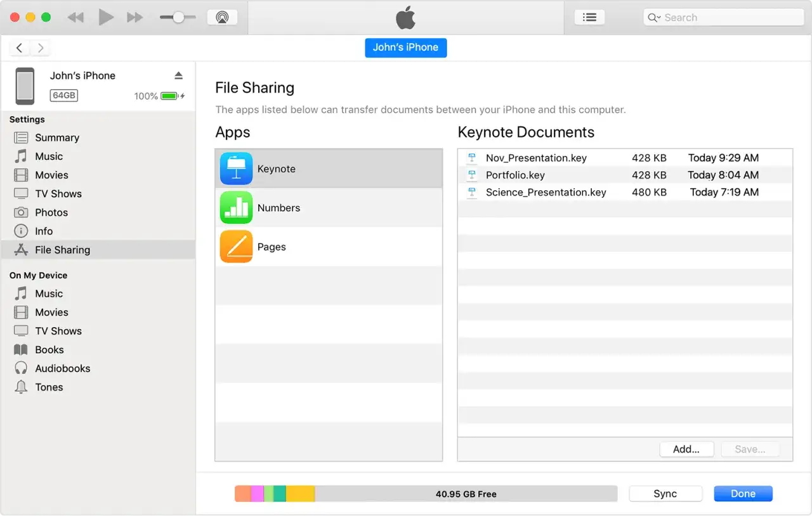812x516 pixels.
Task: Select the Summary section
Action: click(x=56, y=138)
